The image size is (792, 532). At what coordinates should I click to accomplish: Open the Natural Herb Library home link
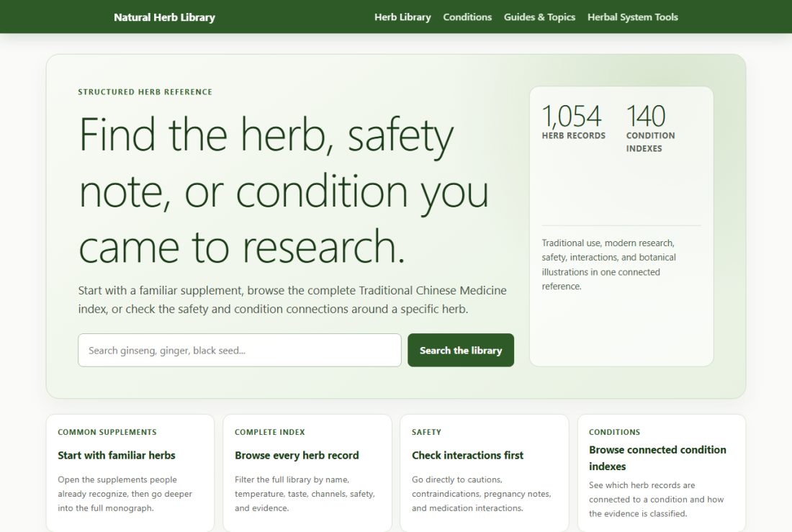point(164,17)
